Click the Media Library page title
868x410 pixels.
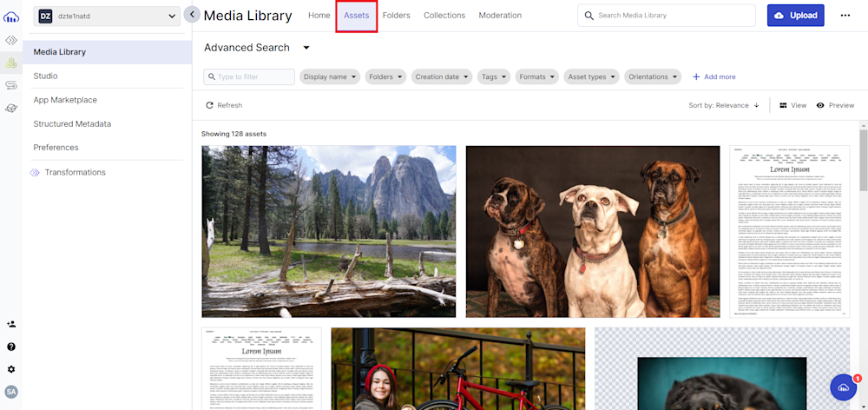(248, 16)
